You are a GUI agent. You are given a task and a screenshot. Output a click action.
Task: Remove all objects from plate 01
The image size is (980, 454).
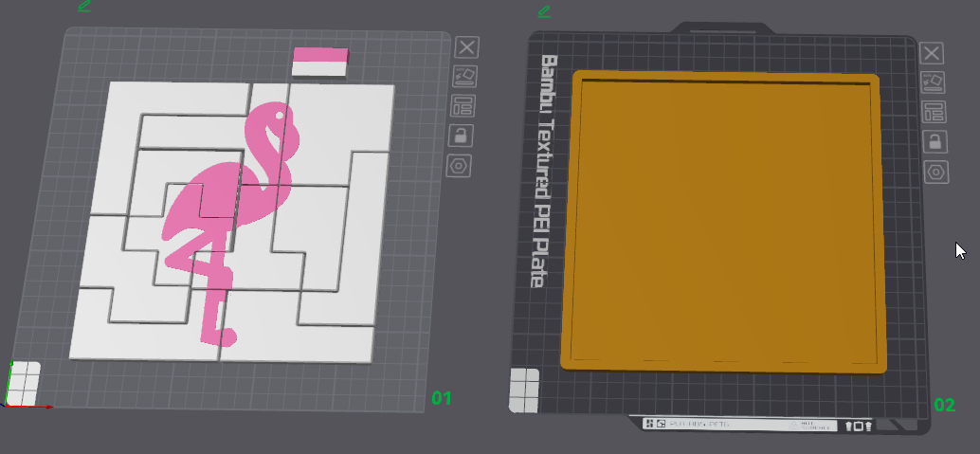467,46
